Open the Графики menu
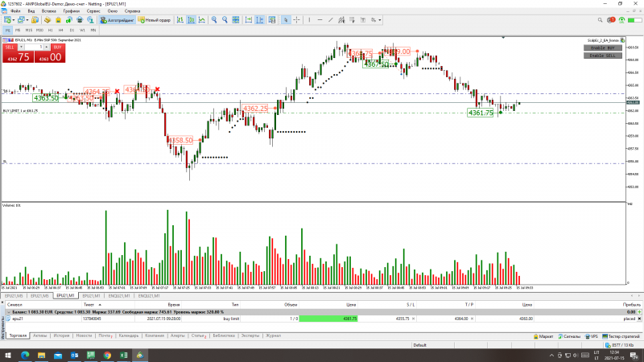This screenshot has height=362, width=644. (72, 11)
